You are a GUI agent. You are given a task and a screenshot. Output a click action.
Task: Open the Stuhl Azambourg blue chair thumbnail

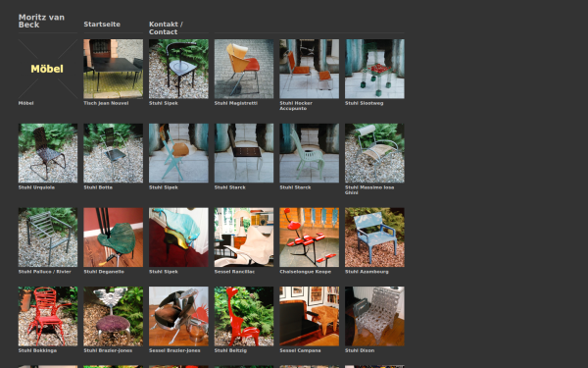pyautogui.click(x=374, y=237)
